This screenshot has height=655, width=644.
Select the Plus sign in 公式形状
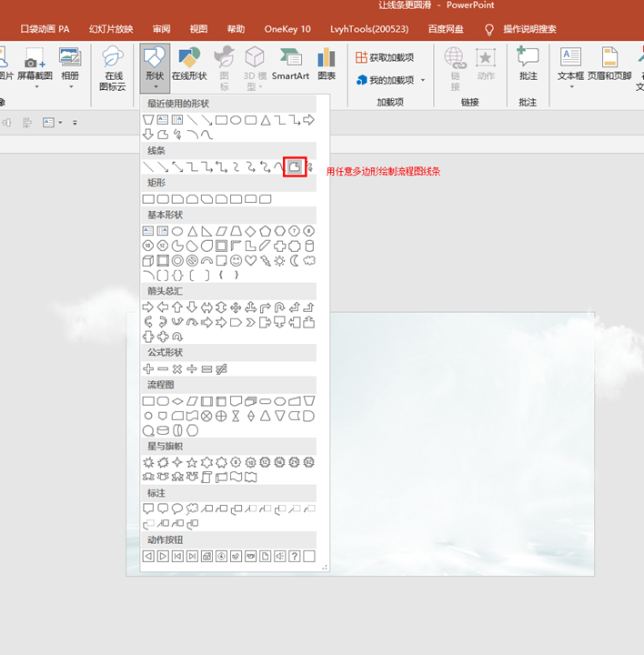click(x=148, y=368)
